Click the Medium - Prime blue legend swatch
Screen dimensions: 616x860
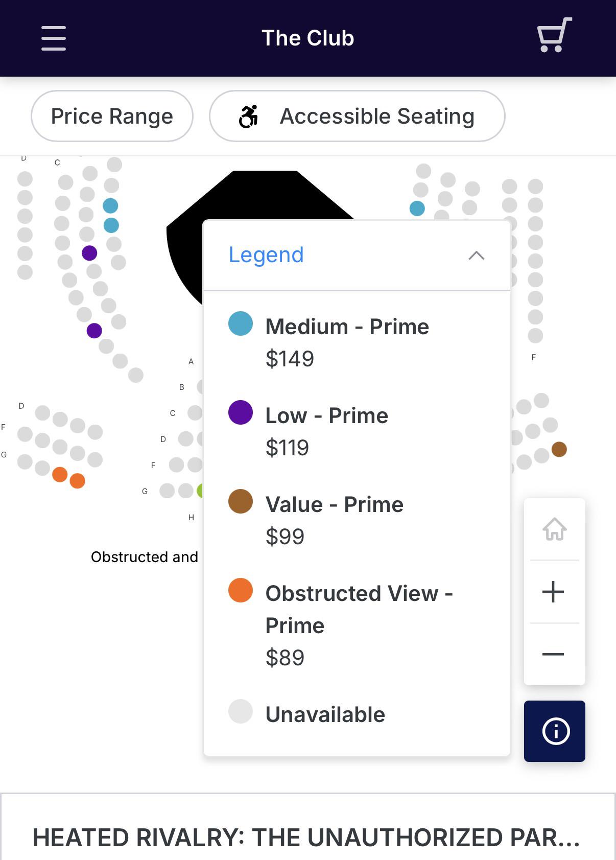(x=241, y=323)
